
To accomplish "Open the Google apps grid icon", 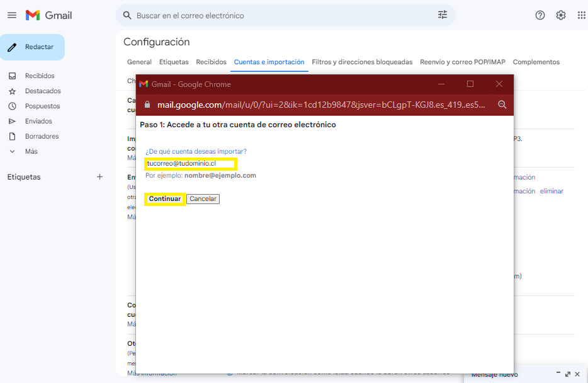I will click(581, 15).
